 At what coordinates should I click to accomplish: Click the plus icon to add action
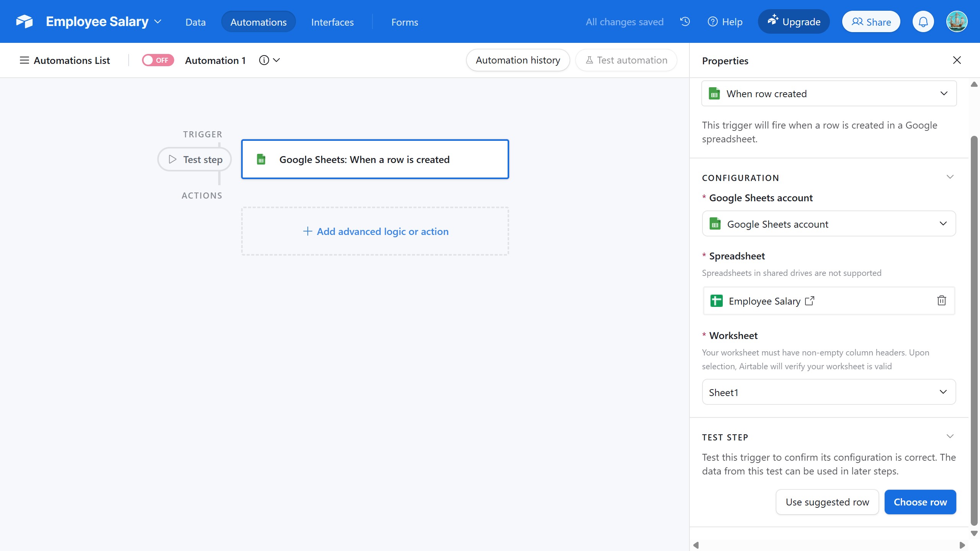[x=307, y=231]
